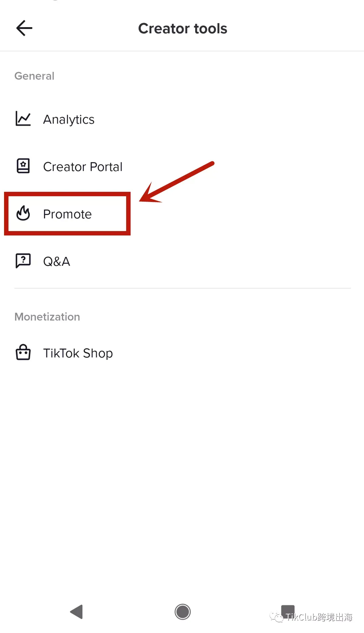Open the Q&A entry
The image size is (364, 633).
(182, 261)
